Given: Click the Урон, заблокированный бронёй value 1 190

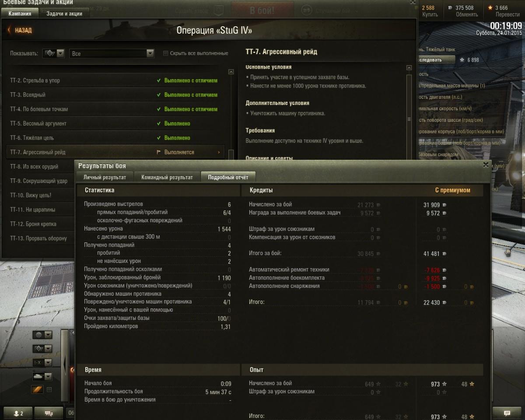Looking at the screenshot, I should pyautogui.click(x=224, y=278).
